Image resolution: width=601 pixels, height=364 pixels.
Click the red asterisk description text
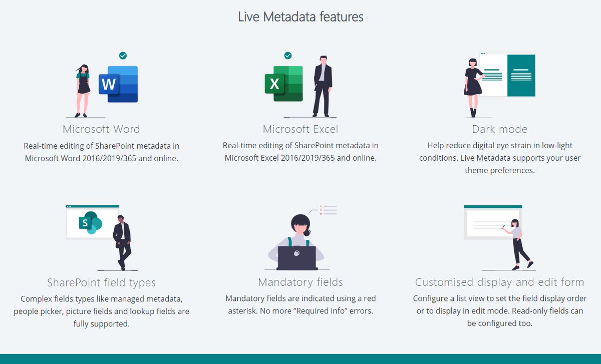[300, 305]
